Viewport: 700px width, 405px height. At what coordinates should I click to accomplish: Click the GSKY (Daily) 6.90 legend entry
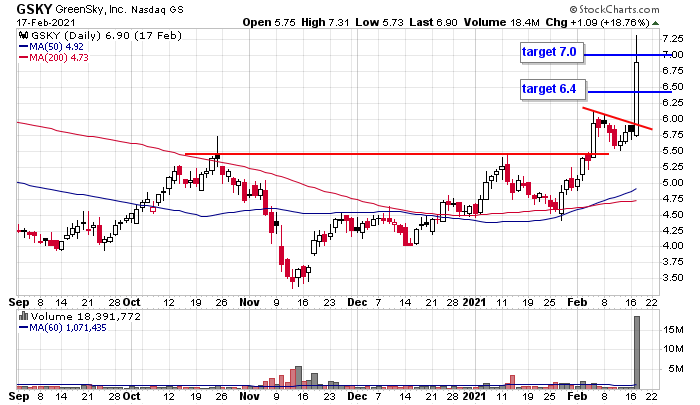(105, 35)
